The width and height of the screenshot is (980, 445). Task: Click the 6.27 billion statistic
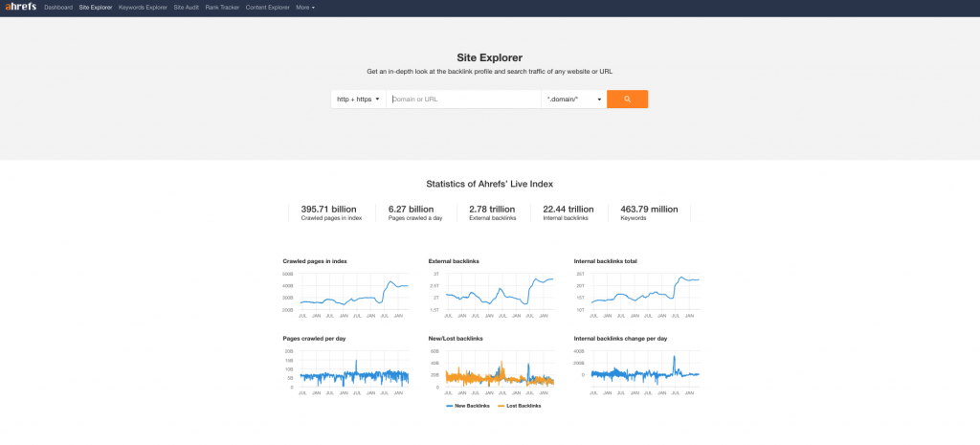(411, 210)
